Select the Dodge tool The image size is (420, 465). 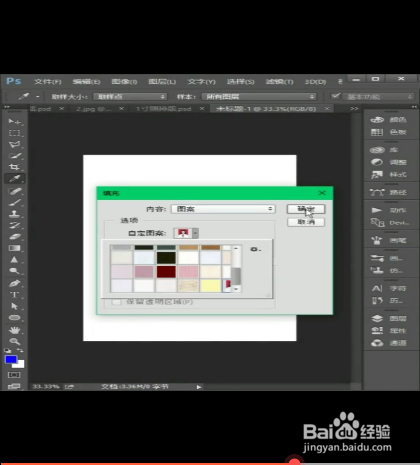pos(14,271)
